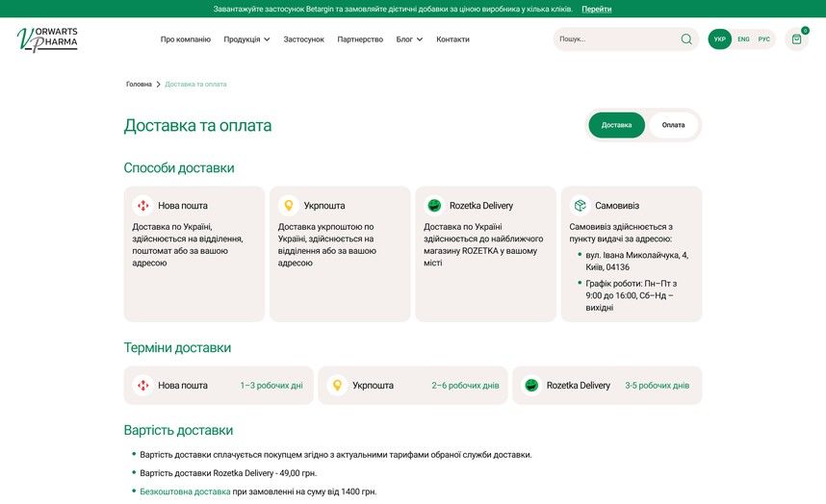Expand the Продукція dropdown menu

pos(246,39)
